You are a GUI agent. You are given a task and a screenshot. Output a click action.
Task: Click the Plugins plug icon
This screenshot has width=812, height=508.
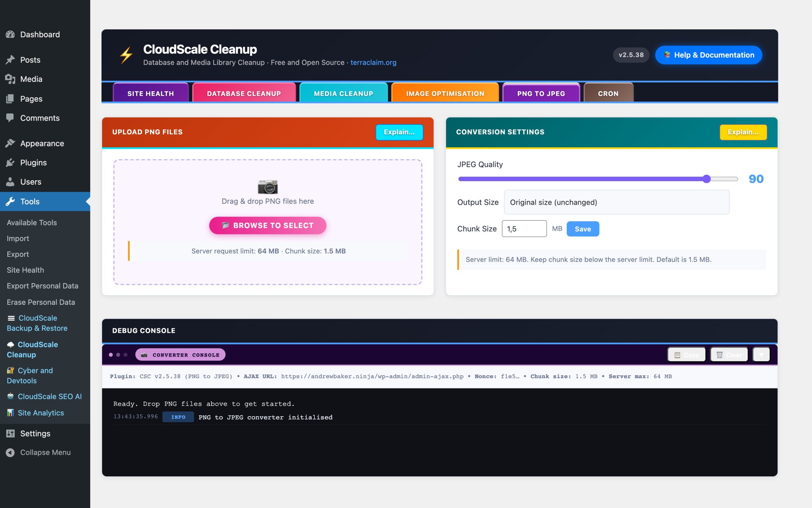coord(10,162)
